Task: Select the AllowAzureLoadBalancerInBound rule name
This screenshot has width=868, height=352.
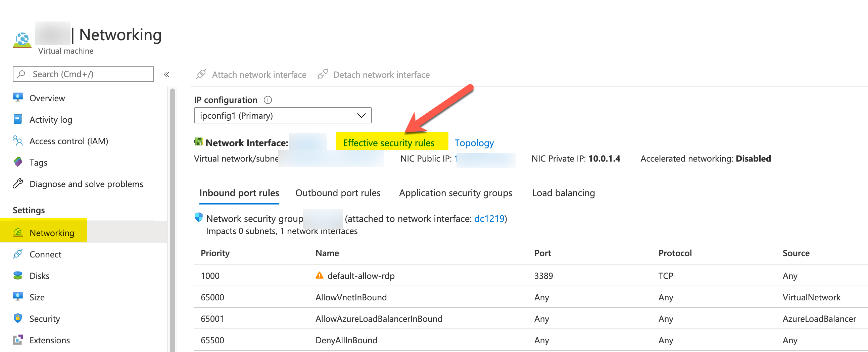Action: 379,319
